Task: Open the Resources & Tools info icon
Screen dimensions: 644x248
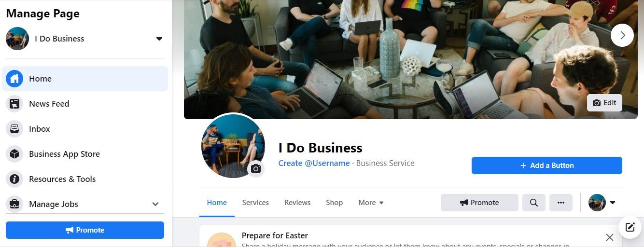Action: pos(14,179)
